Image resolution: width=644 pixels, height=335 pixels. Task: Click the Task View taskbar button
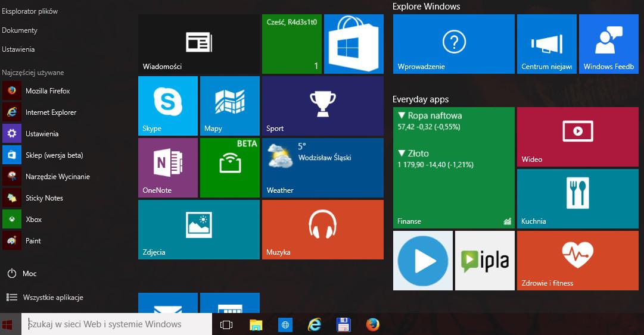pyautogui.click(x=226, y=324)
